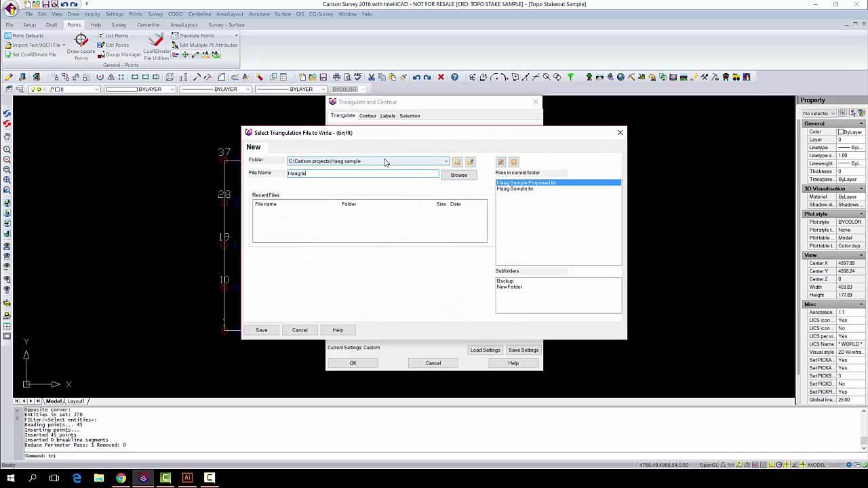Click Edit Multiple Pt Attributes
868x488 pixels.
tap(204, 45)
